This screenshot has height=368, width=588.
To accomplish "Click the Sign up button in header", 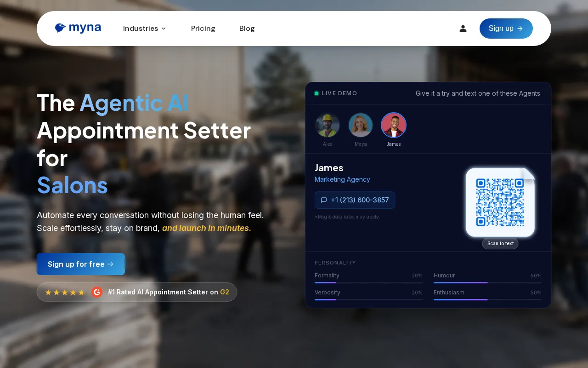I will 506,29.
